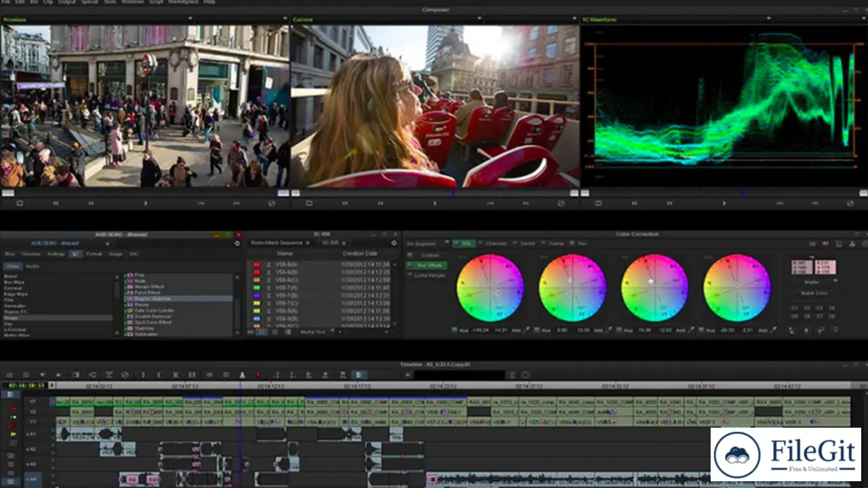Open the Tools menu
This screenshot has width=868, height=488.
[x=110, y=2]
